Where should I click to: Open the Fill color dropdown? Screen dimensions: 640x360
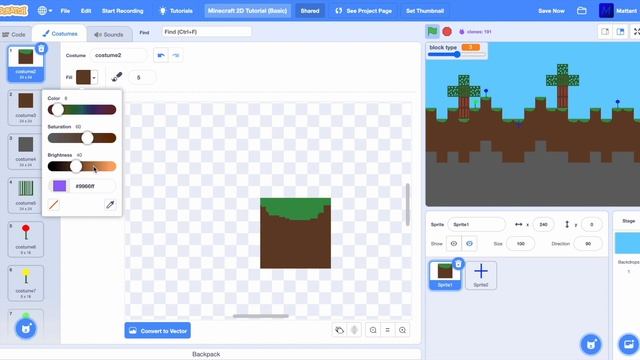click(x=87, y=77)
